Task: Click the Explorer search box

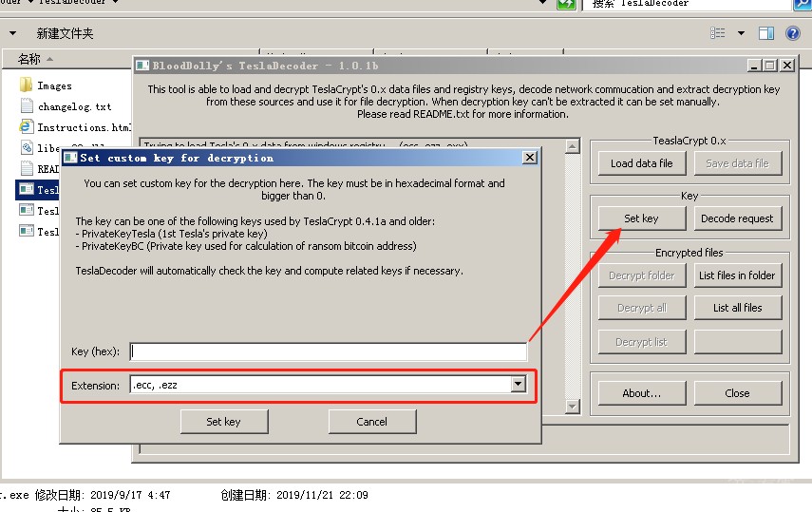Action: pos(686,4)
